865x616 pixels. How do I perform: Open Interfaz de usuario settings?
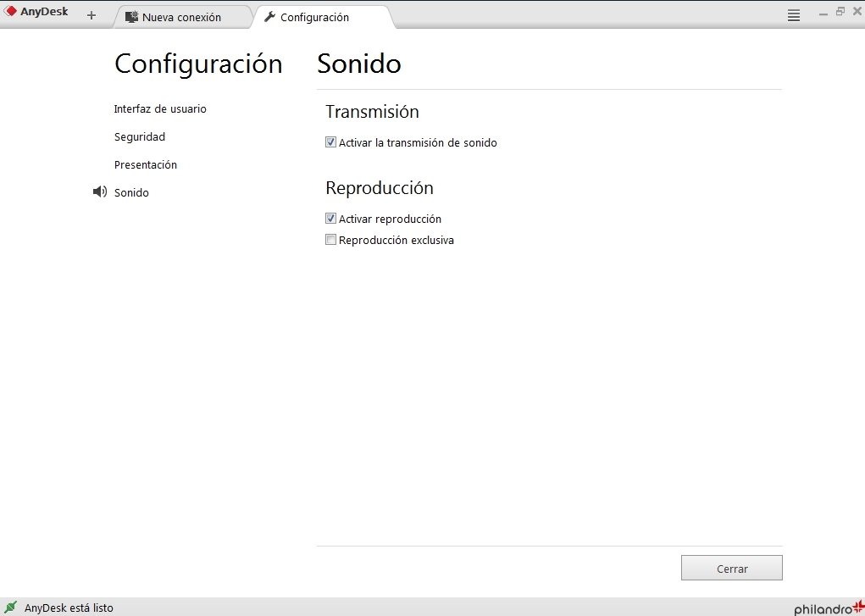160,108
